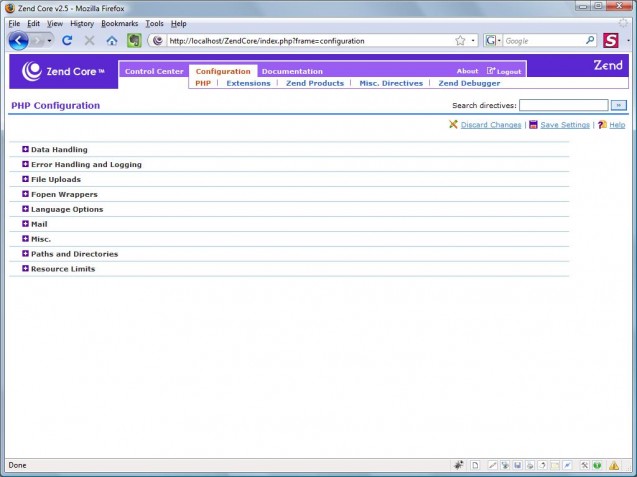Screen dimensions: 637x477
Task: Open the View menu
Action: (55, 24)
